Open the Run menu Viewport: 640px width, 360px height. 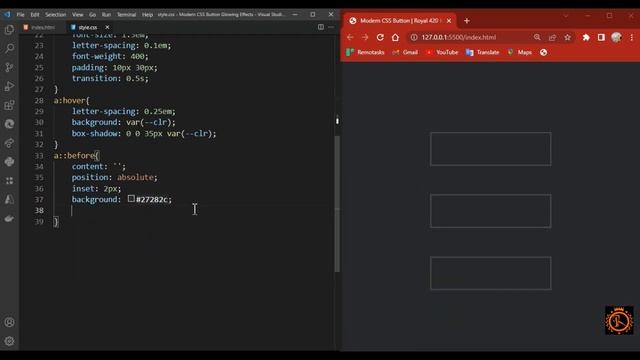106,14
